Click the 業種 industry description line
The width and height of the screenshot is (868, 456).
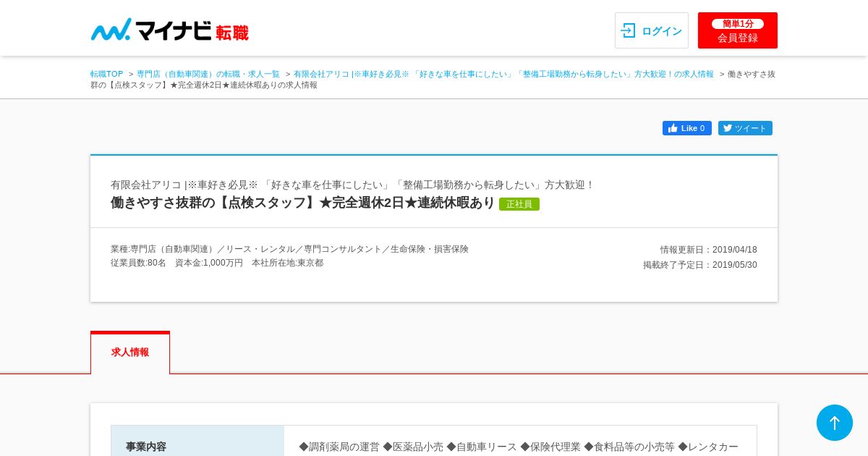coord(289,249)
